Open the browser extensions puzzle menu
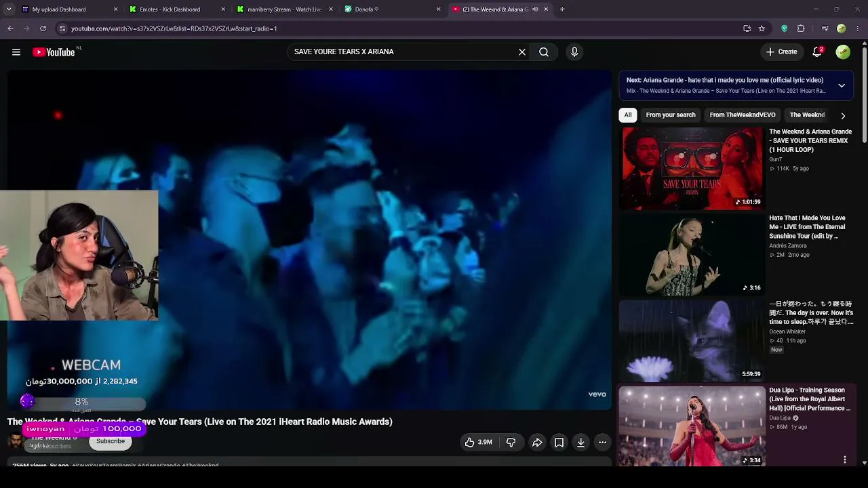 801,28
